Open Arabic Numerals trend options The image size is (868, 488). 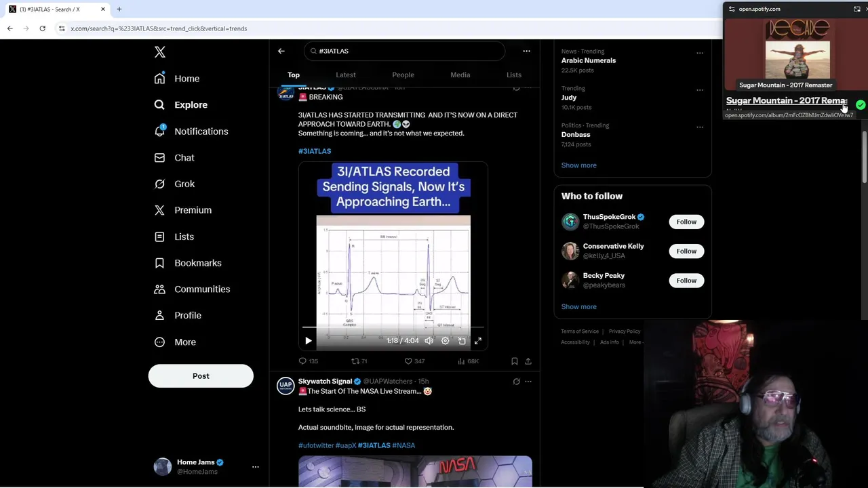[700, 52]
